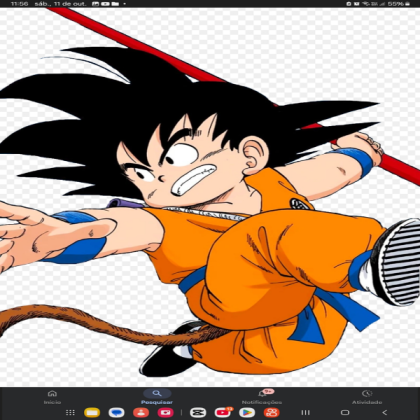
Task: Launch the yellow files app icon
Action: [x=92, y=413]
